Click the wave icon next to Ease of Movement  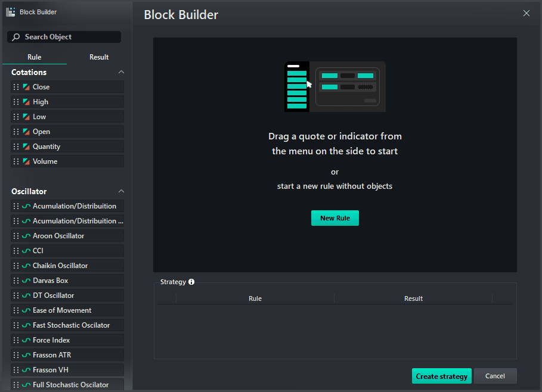click(26, 310)
